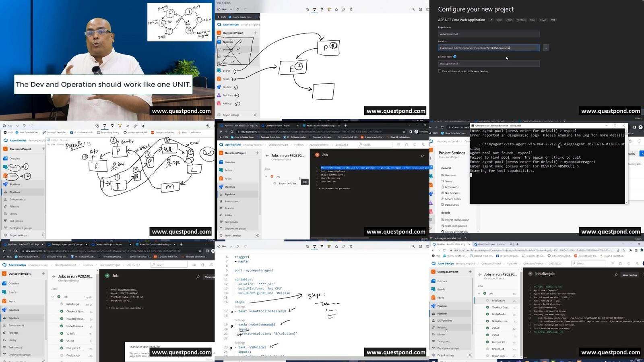
Task: Select the VSBuild step on the Initialize job page
Action: pyautogui.click(x=496, y=328)
